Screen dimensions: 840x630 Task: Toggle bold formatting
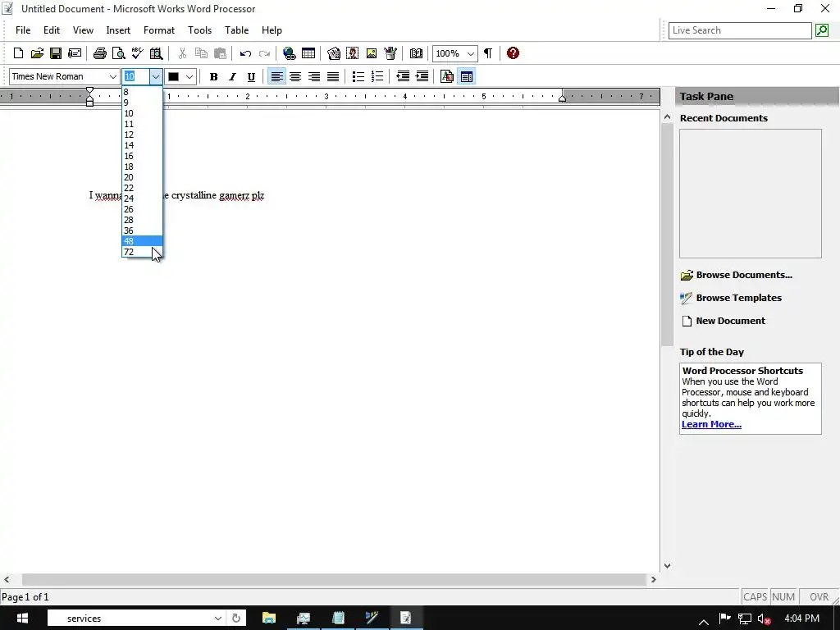(213, 76)
